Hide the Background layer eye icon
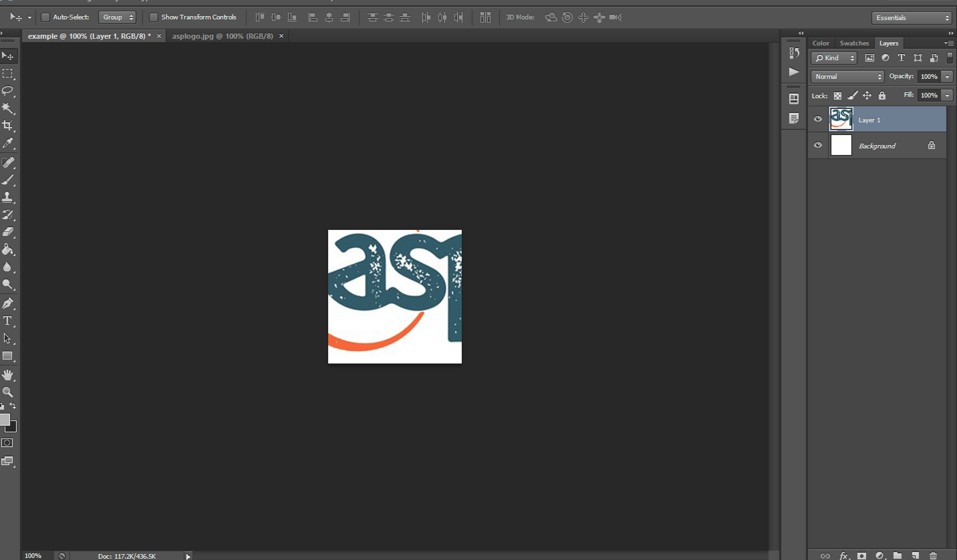The image size is (957, 560). point(818,145)
